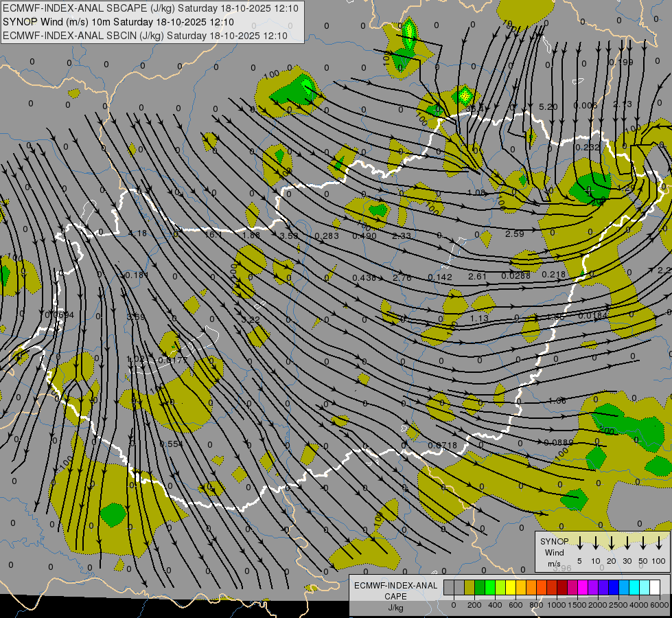Select the 30 m/s wind arrow symbol

tap(626, 543)
